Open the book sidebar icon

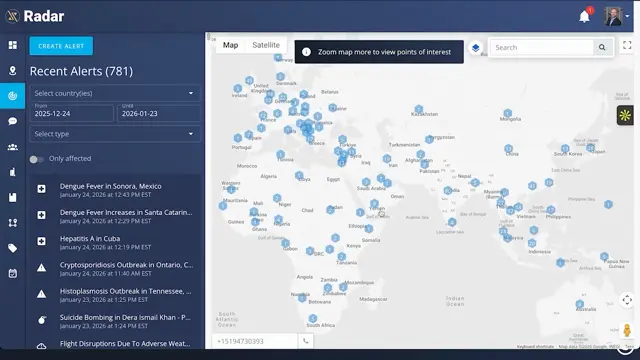[x=13, y=198]
